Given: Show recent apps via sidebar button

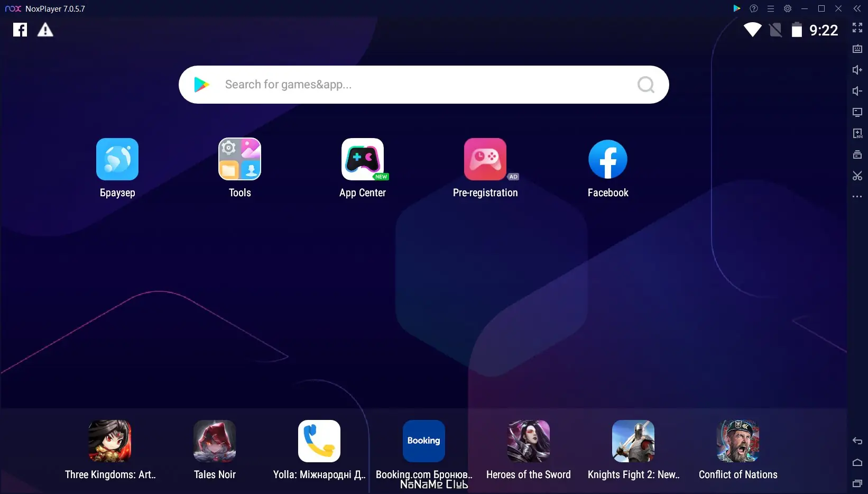Looking at the screenshot, I should [x=857, y=483].
